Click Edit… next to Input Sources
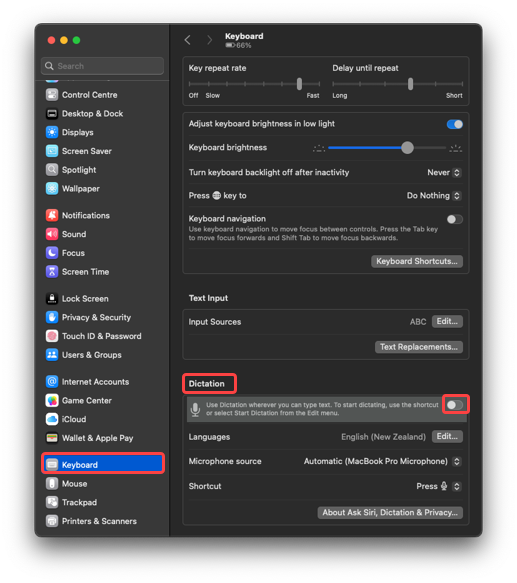 pyautogui.click(x=447, y=321)
